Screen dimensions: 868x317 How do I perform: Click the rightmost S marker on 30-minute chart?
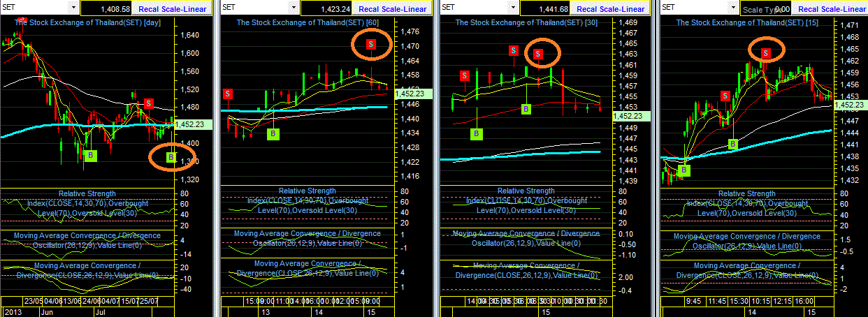(x=538, y=54)
